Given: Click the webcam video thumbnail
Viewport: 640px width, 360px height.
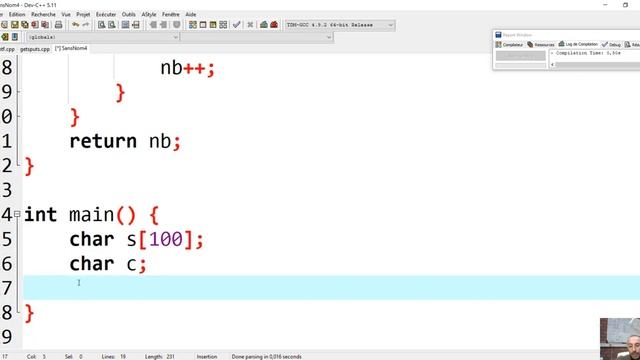Looking at the screenshot, I should (x=620, y=339).
